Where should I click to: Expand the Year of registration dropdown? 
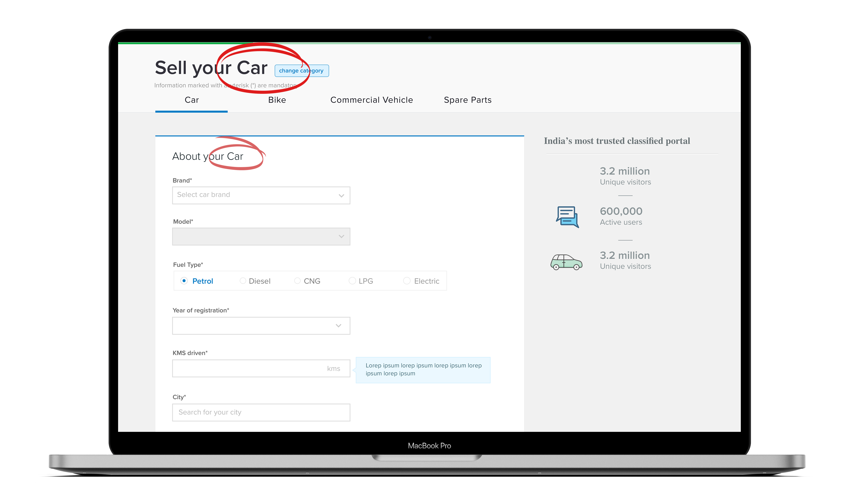(261, 325)
